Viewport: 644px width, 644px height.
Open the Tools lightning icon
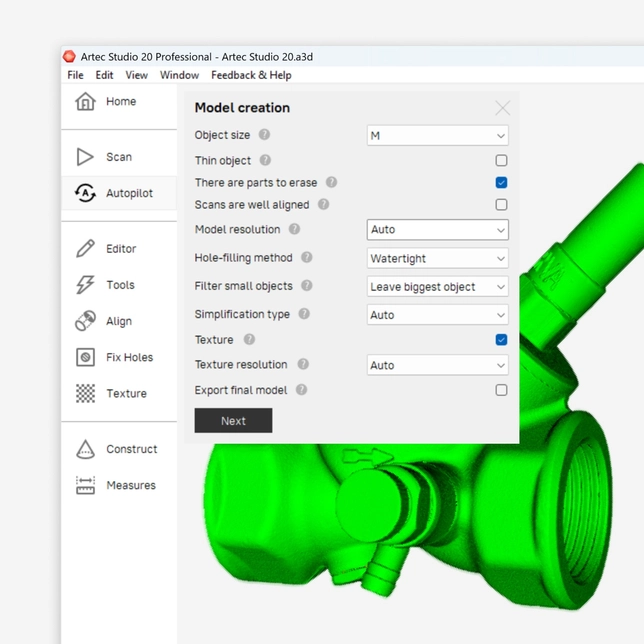(x=86, y=285)
